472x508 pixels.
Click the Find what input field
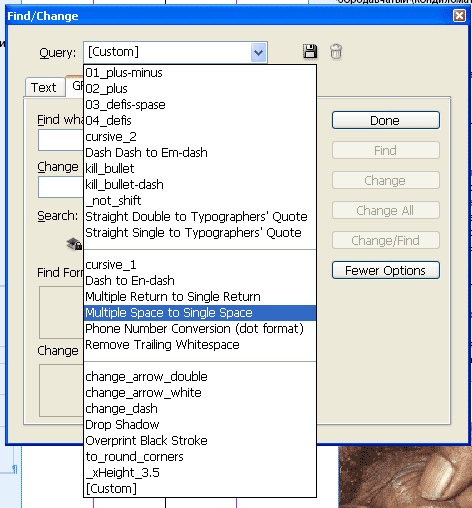(x=61, y=140)
